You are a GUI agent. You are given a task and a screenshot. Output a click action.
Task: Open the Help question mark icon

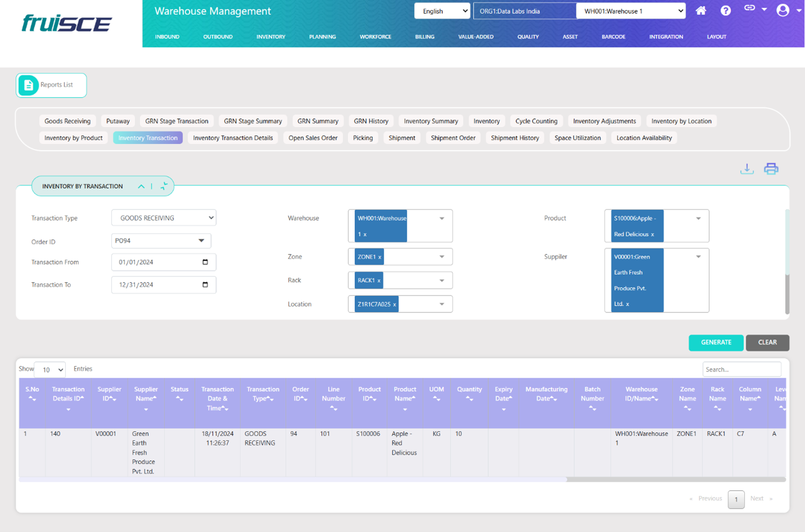pyautogui.click(x=726, y=11)
